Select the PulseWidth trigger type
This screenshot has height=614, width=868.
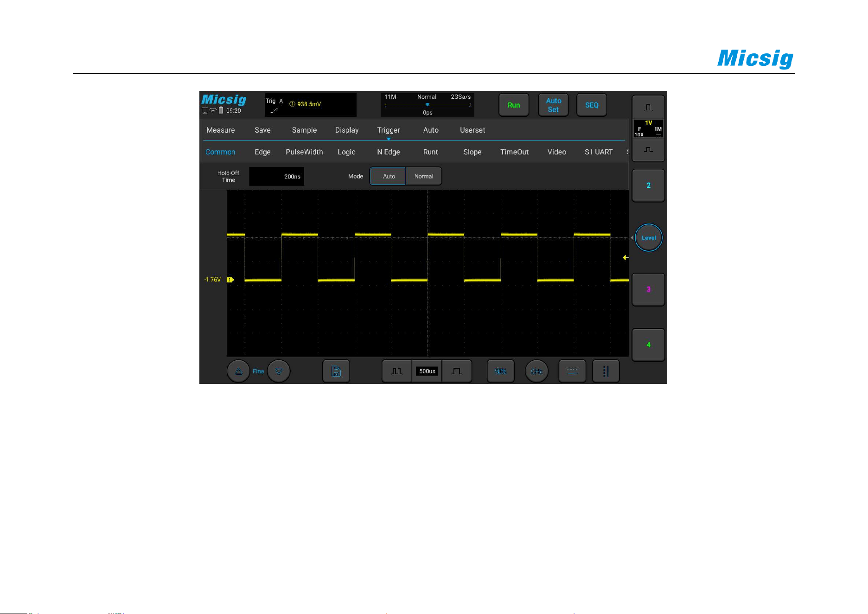pyautogui.click(x=304, y=152)
